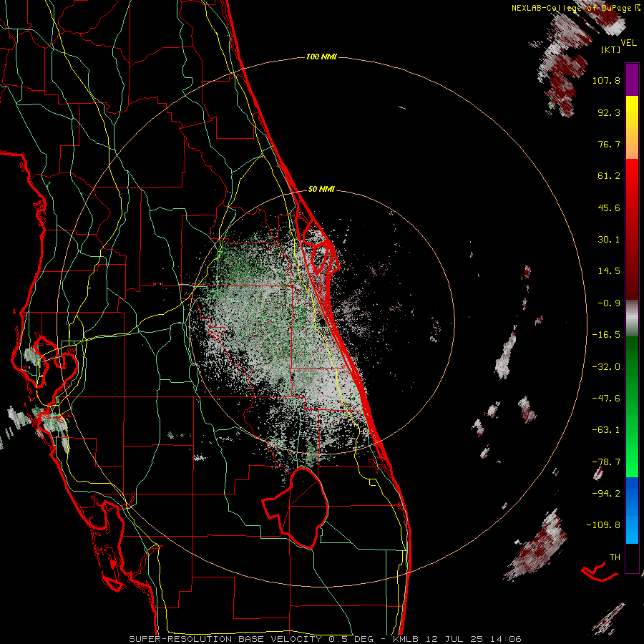The width and height of the screenshot is (644, 644).
Task: Click the [KT] units label
Action: pyautogui.click(x=611, y=49)
